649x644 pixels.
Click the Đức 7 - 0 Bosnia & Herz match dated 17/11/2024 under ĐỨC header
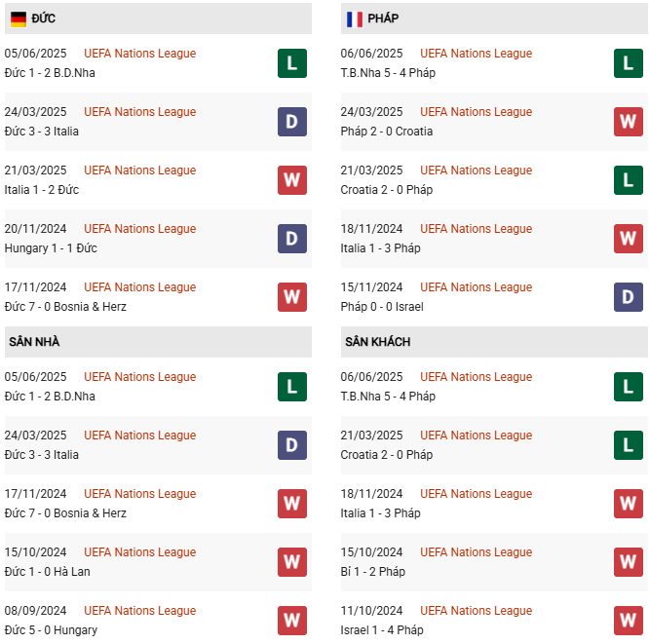[x=65, y=307]
